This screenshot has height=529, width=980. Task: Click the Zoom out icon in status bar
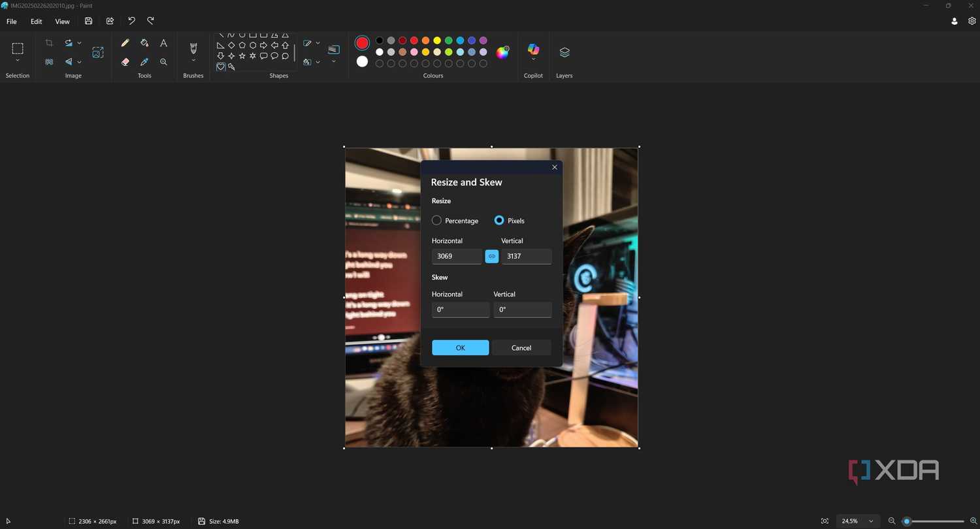tap(892, 521)
